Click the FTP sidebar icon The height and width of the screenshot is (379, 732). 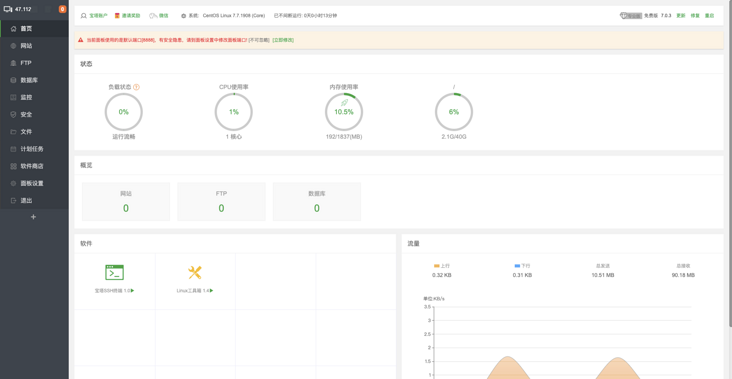click(13, 63)
